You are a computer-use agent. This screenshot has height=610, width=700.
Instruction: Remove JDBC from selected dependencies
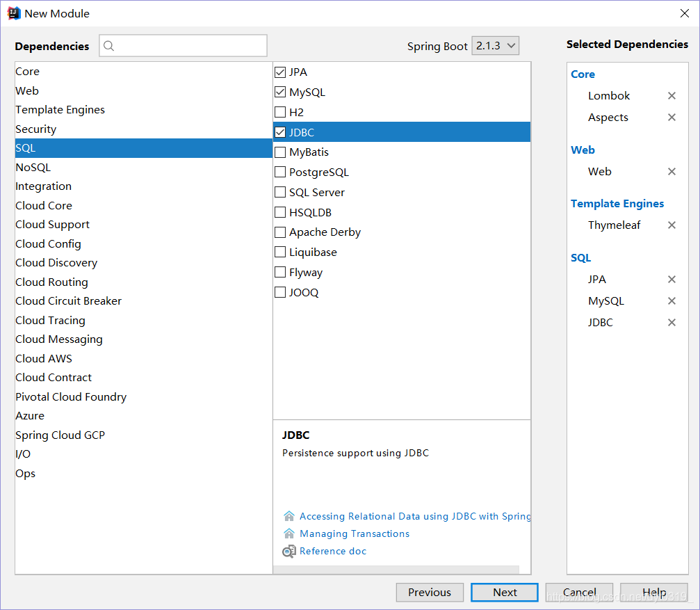(x=671, y=323)
